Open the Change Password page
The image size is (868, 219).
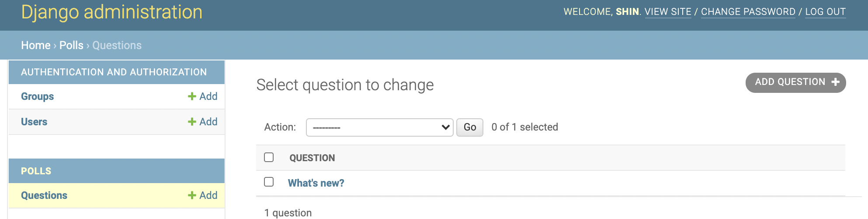tap(748, 12)
